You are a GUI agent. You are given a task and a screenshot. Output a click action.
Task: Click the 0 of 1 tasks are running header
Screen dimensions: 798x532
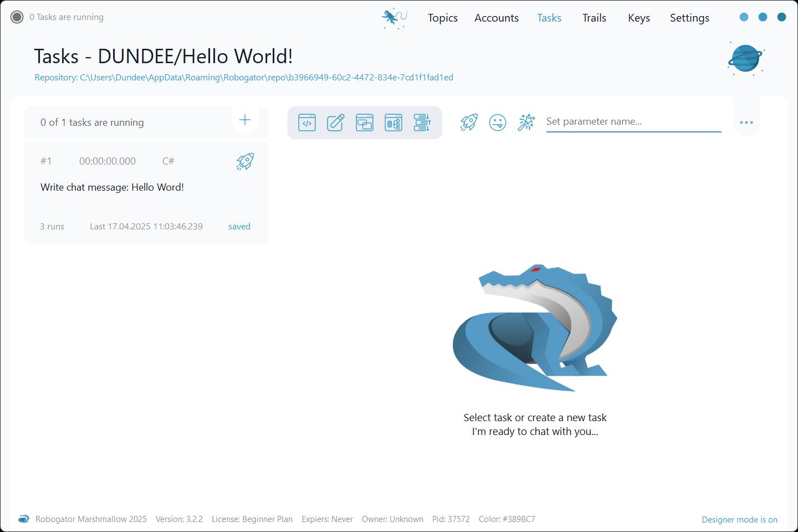click(x=92, y=122)
